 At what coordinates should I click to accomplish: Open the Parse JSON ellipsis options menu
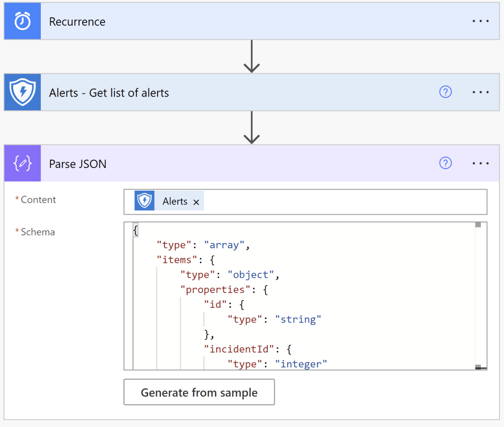[480, 163]
